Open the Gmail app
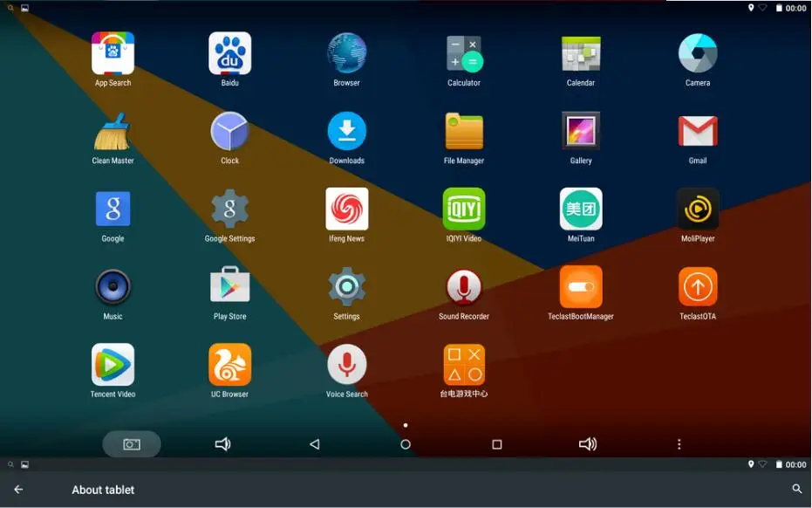Screen dimensions: 812x508 [x=698, y=131]
